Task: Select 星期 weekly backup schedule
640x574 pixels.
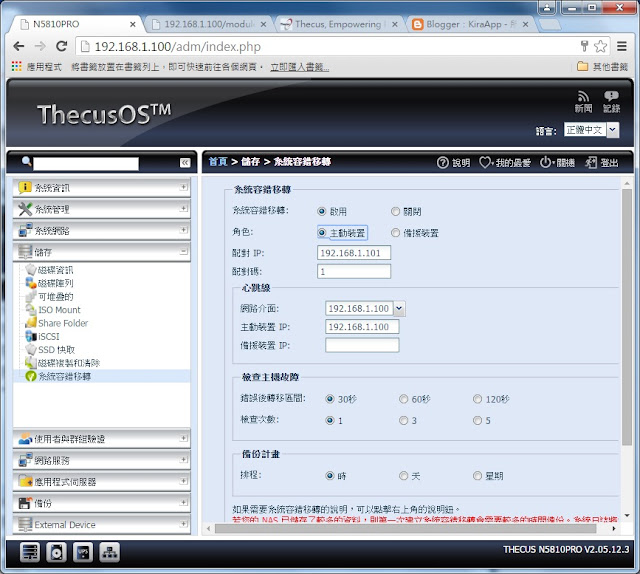Action: (477, 475)
